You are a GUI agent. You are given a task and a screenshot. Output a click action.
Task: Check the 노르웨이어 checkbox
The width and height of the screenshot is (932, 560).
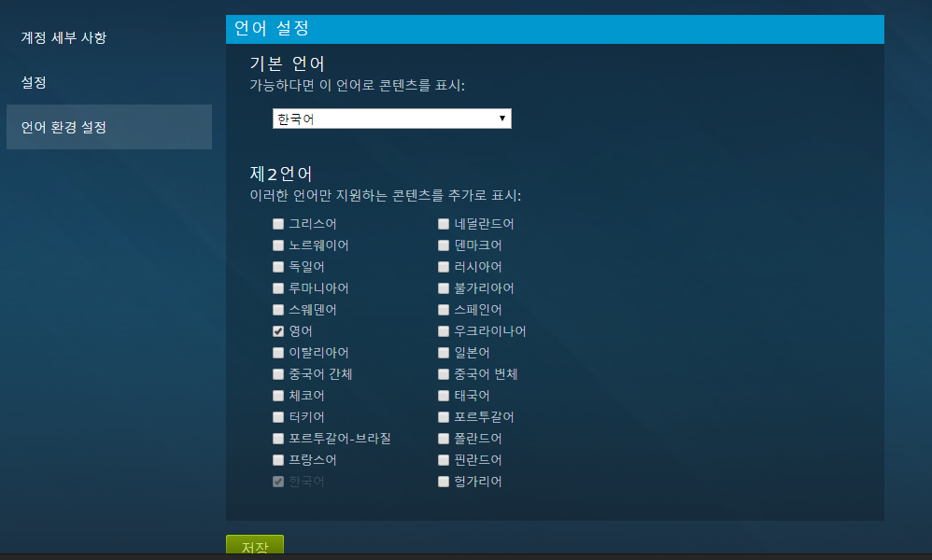tap(278, 245)
